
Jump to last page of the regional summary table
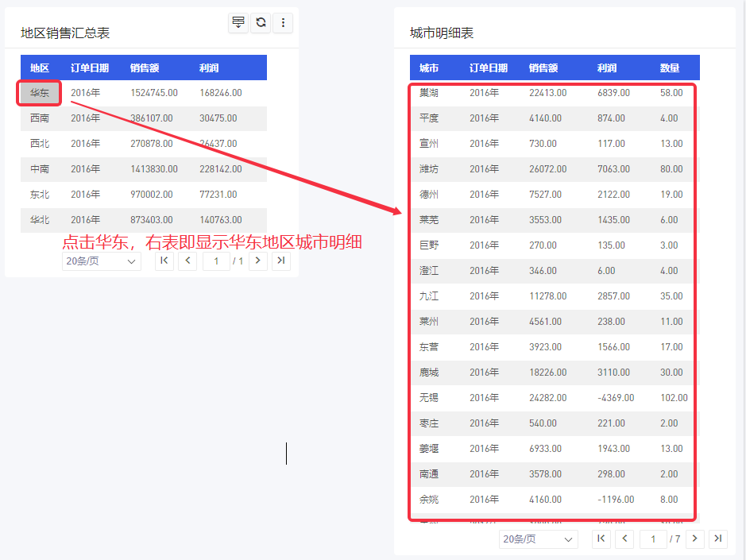click(x=280, y=261)
